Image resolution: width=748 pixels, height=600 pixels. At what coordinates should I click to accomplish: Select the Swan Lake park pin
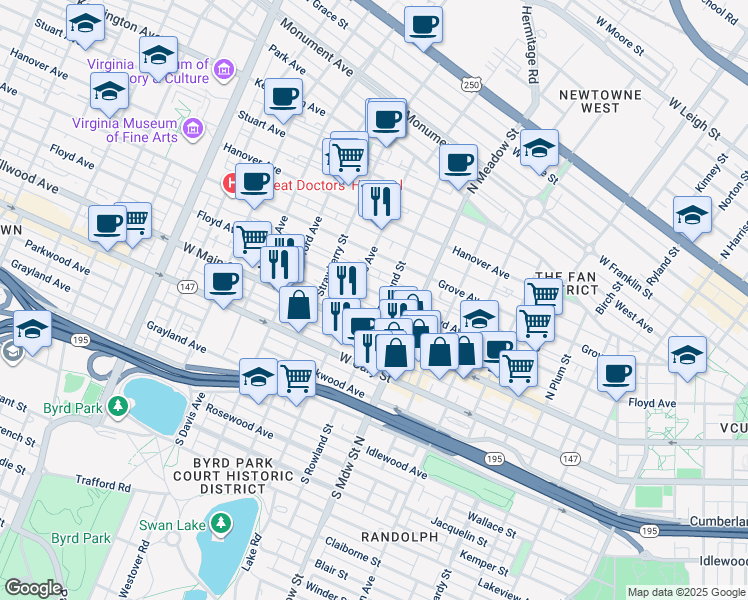(220, 524)
